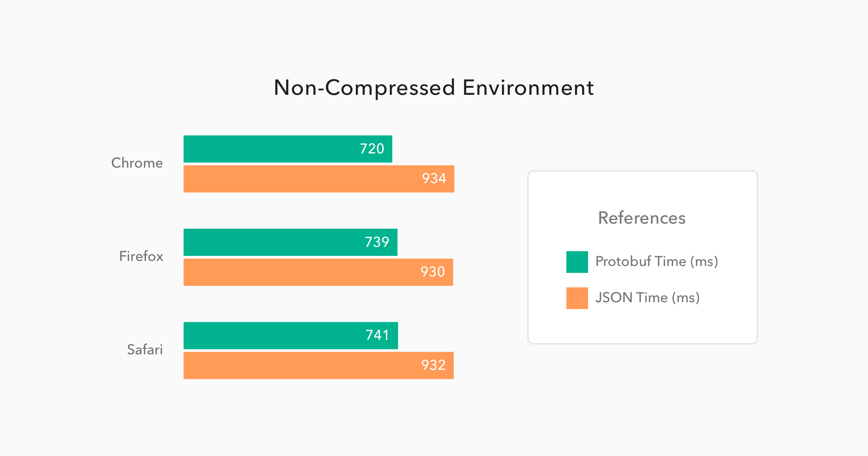Click the 720 value label
The width and height of the screenshot is (868, 456).
click(x=372, y=149)
